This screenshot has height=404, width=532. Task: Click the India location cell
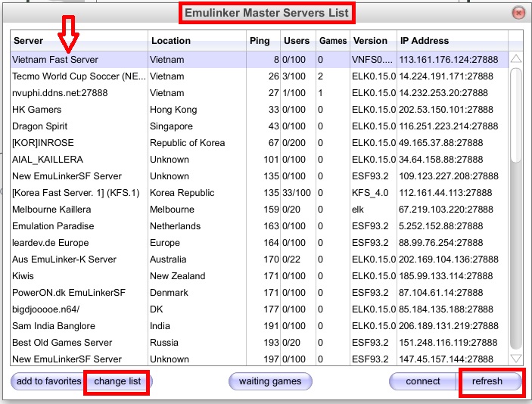[160, 325]
